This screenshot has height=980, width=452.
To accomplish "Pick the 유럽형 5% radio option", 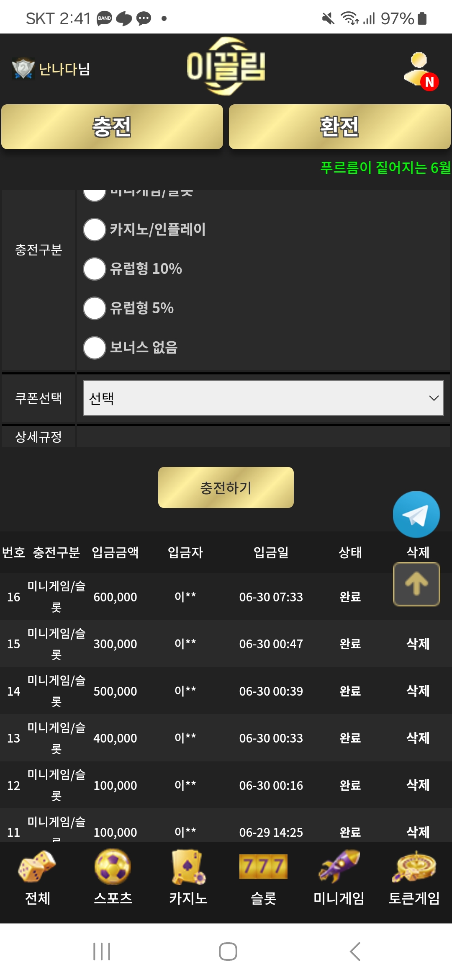I will [x=95, y=308].
